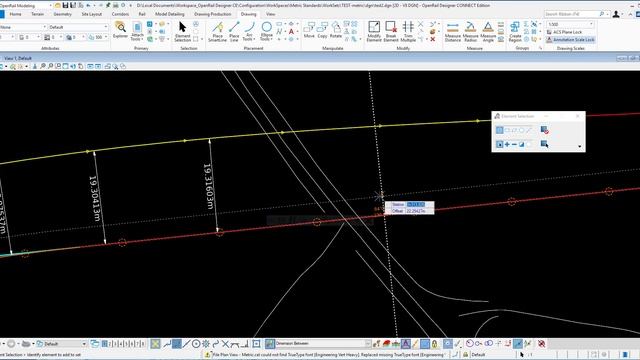
Task: Toggle Annotation Scale Lock
Action: click(x=570, y=40)
